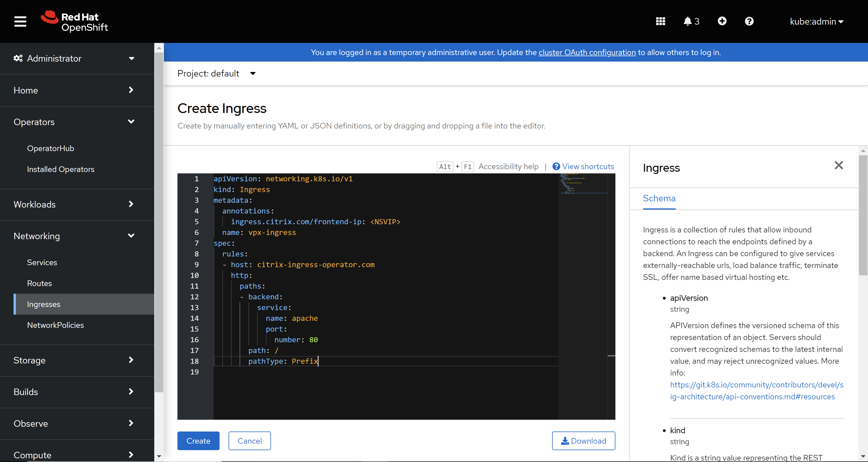Open the Project: default selector
The width and height of the screenshot is (868, 462).
(x=217, y=73)
